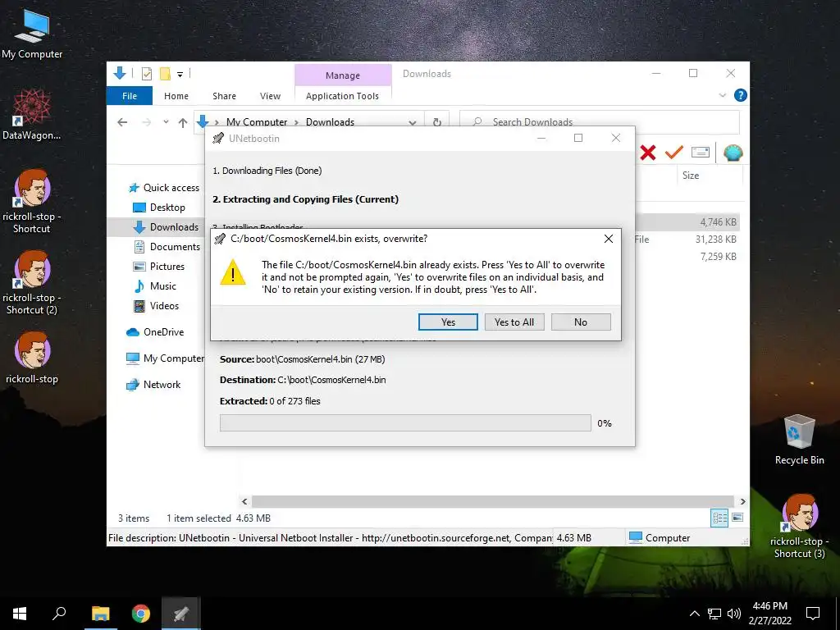Refresh the Downloads folder
The height and width of the screenshot is (630, 840).
[x=437, y=123]
